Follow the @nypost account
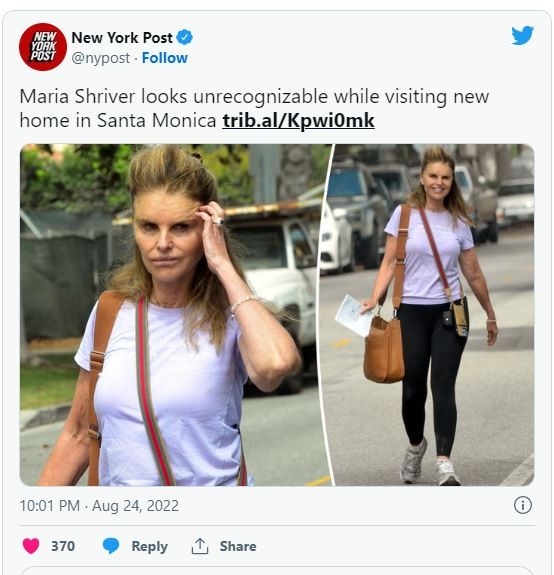 tap(165, 58)
